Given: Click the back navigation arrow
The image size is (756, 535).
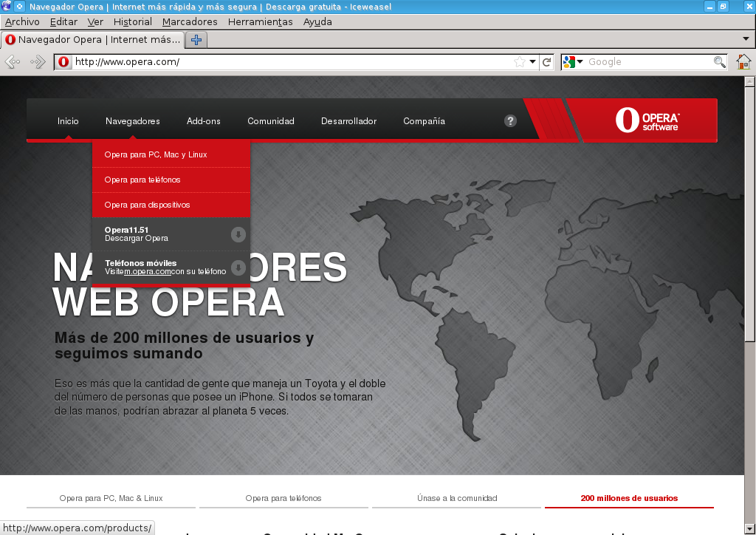Looking at the screenshot, I should click(x=12, y=62).
